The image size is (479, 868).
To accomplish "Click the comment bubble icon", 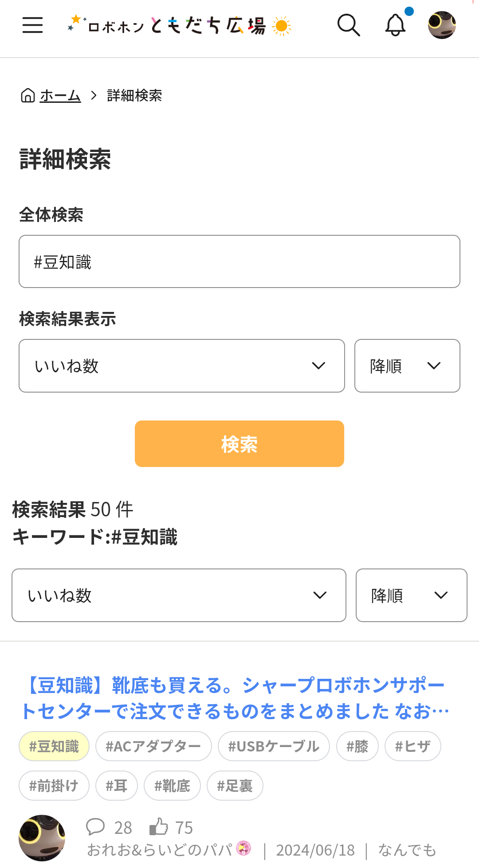I will click(x=95, y=827).
